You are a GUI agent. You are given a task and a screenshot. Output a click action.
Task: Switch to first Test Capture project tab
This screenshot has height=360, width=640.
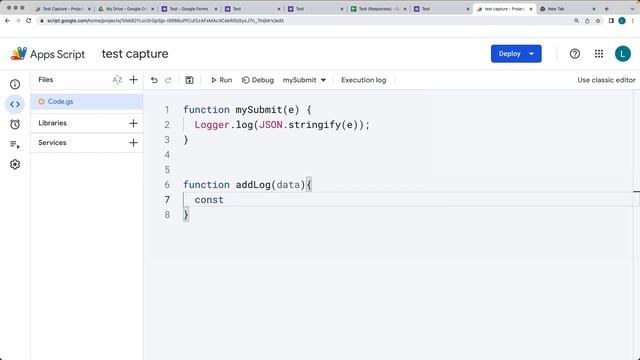point(63,9)
